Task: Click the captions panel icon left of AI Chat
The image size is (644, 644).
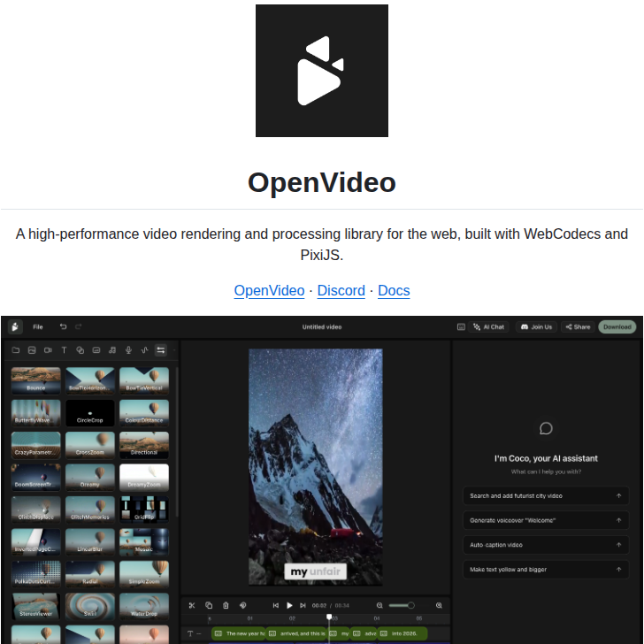Action: pos(461,327)
